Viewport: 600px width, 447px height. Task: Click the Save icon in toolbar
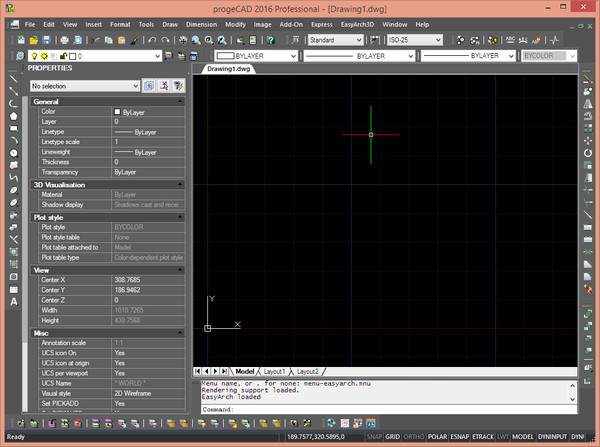coord(47,40)
